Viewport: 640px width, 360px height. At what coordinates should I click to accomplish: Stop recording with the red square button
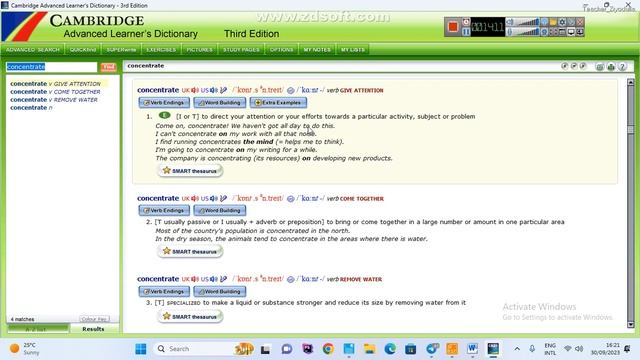pos(453,27)
